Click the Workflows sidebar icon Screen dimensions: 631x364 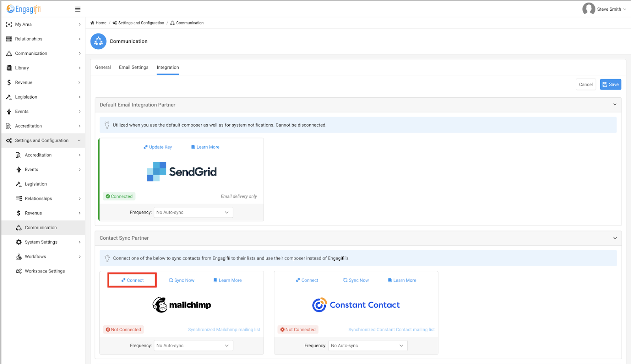click(19, 257)
